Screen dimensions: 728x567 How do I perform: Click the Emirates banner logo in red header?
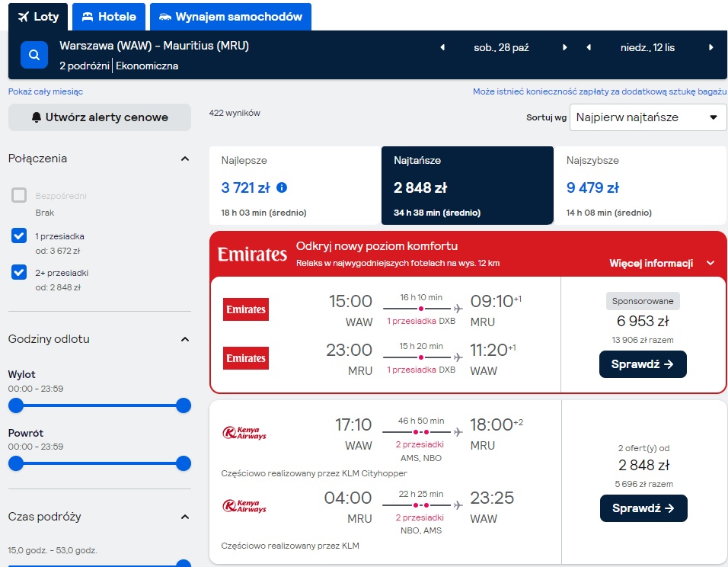click(x=252, y=255)
